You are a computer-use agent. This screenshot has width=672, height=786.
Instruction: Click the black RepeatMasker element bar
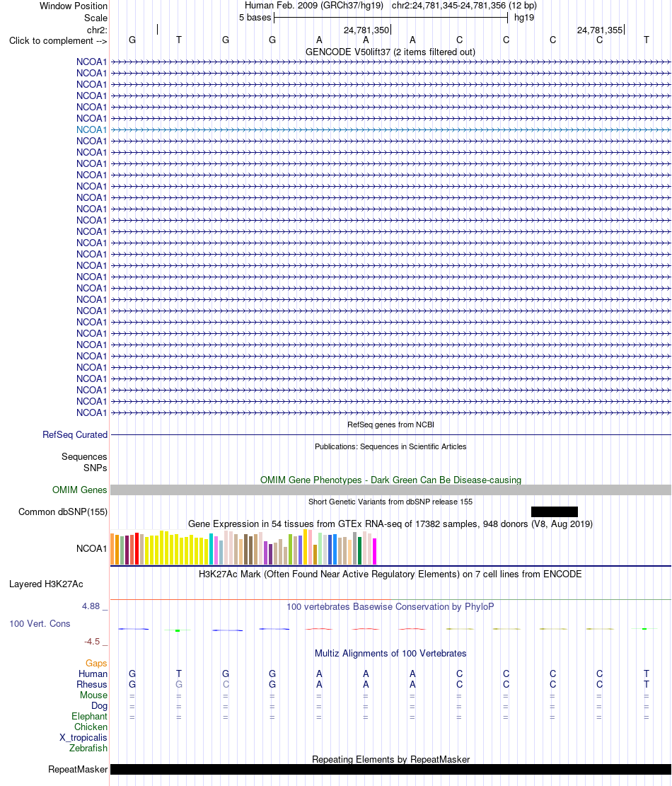390,770
